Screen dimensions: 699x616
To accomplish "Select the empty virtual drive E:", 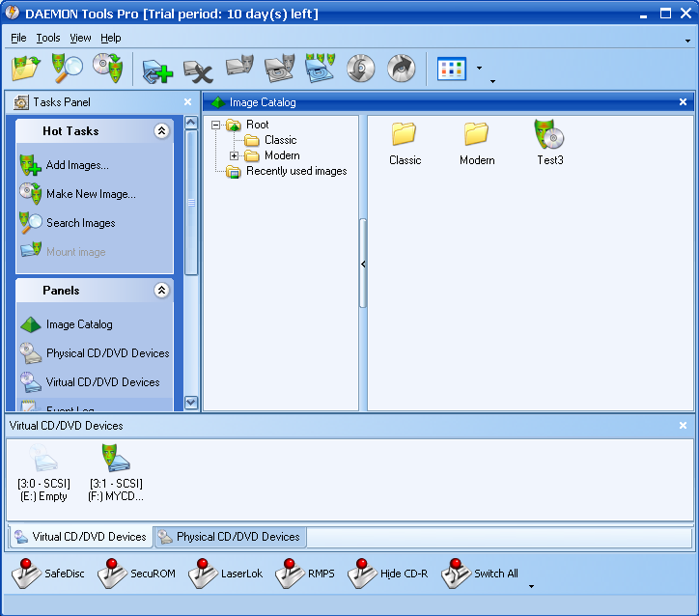I will click(43, 473).
